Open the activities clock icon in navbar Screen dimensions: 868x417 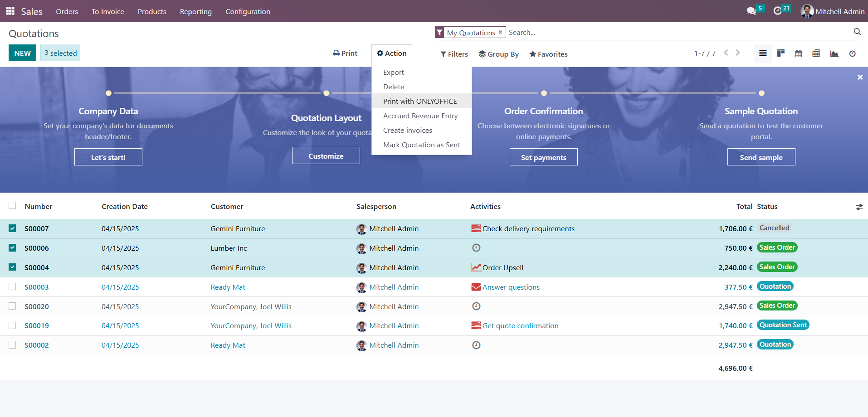[x=777, y=11]
